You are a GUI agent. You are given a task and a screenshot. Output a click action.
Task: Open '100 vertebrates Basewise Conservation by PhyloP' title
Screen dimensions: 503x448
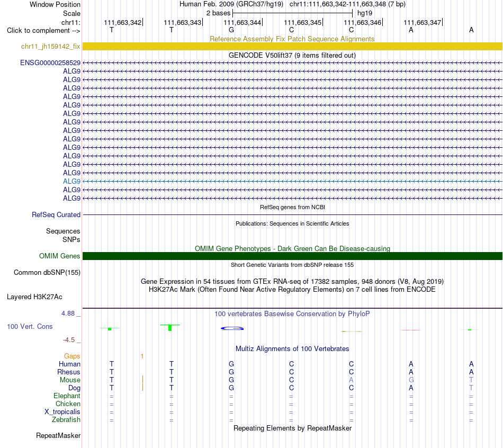[x=292, y=314]
